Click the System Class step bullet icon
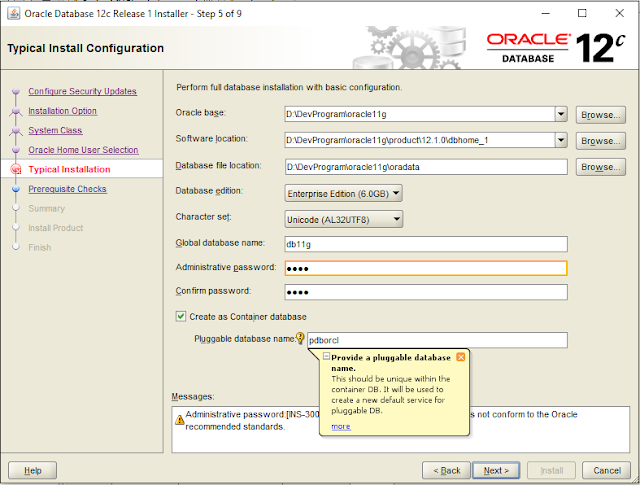 pyautogui.click(x=16, y=130)
